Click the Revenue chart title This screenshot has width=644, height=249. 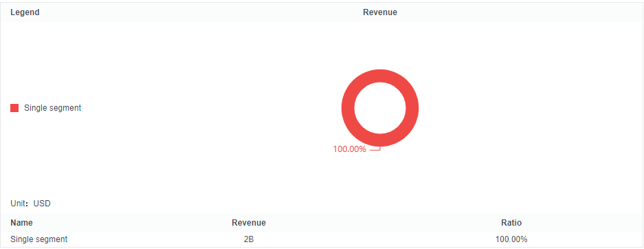click(x=380, y=12)
